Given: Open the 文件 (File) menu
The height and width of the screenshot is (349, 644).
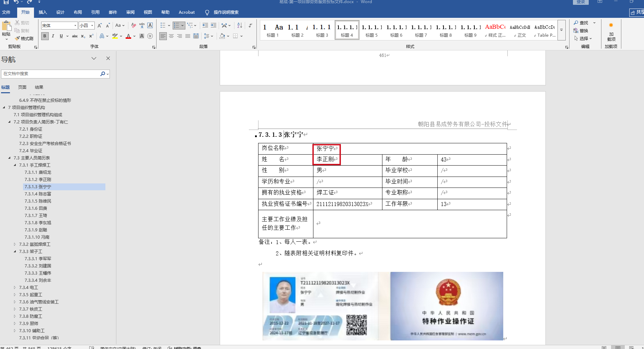Looking at the screenshot, I should click(x=6, y=12).
